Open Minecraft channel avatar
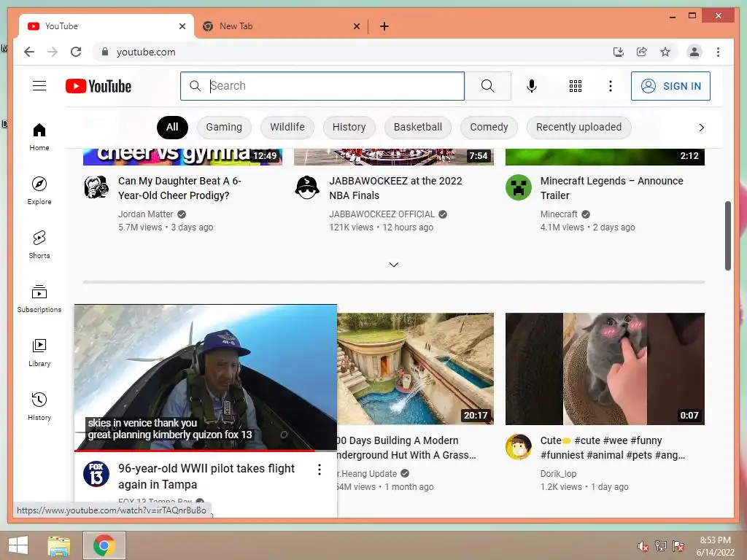The image size is (747, 560). pos(519,187)
